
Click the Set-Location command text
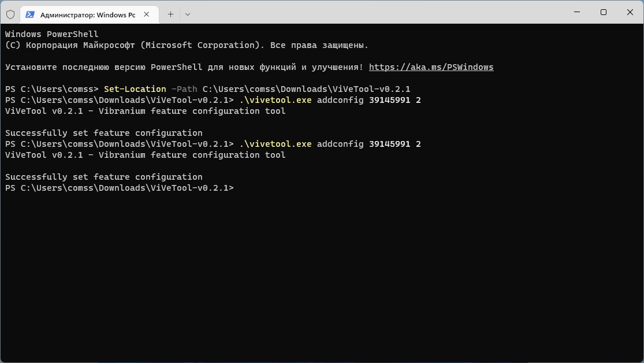tap(135, 89)
